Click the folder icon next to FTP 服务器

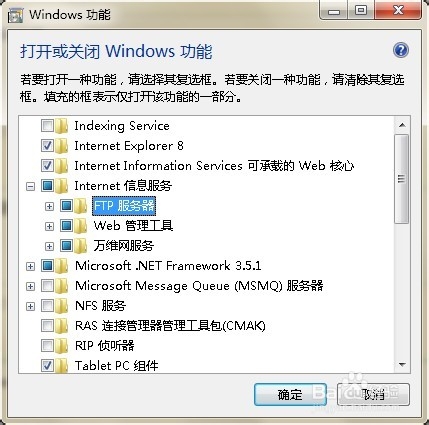click(x=81, y=206)
